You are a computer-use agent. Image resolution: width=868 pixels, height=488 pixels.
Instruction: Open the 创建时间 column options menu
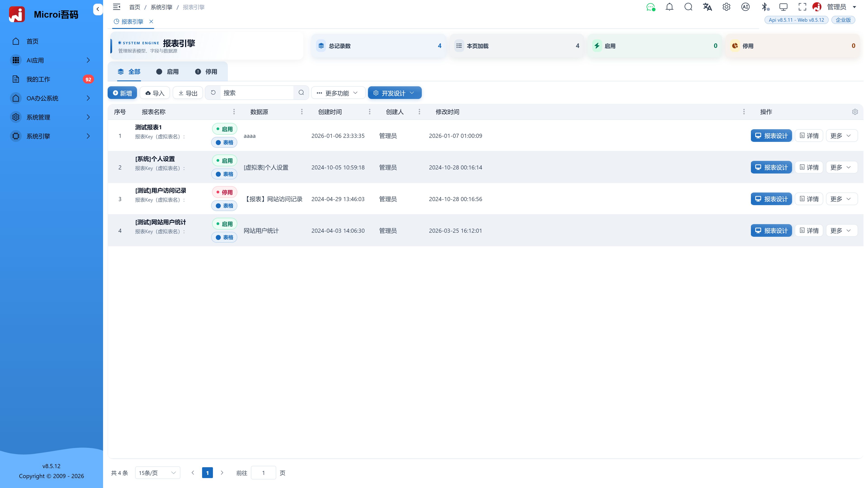(369, 112)
